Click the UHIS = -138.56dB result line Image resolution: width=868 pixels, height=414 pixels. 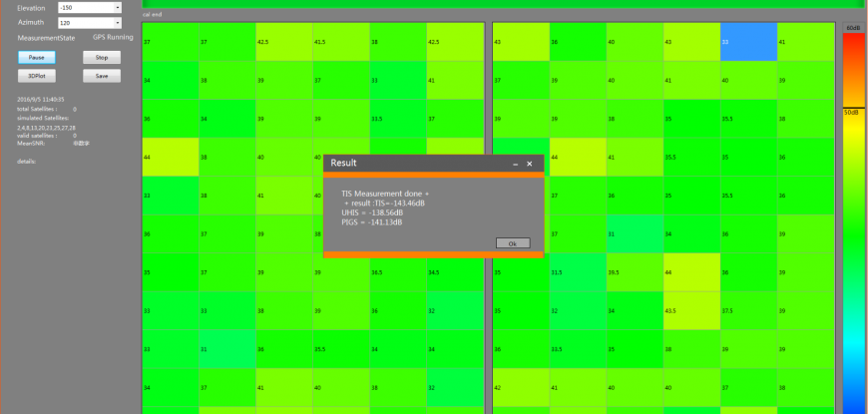[372, 212]
